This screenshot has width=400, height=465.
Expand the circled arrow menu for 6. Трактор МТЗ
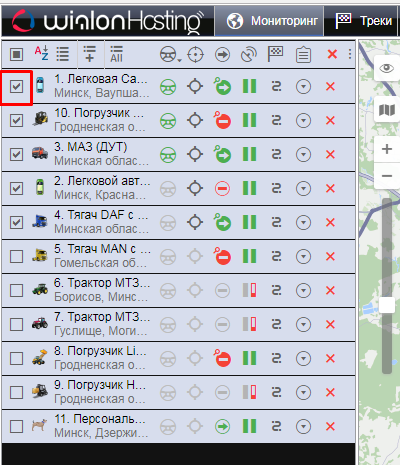point(303,290)
